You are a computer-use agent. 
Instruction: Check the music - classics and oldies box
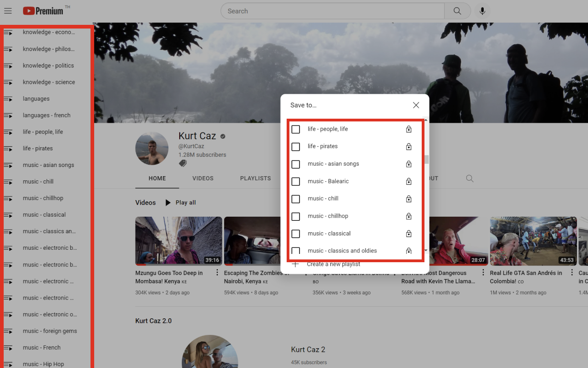(296, 251)
